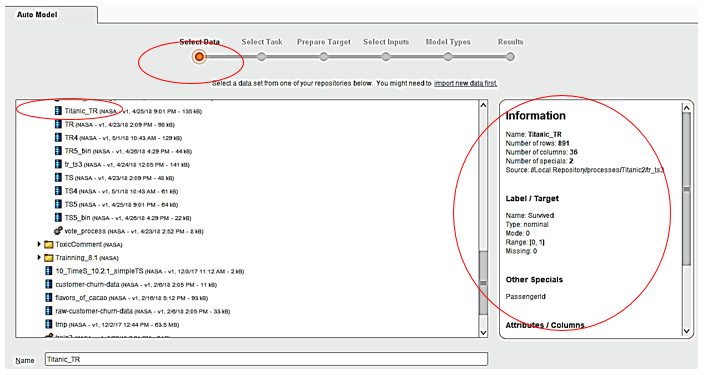Jump to the Model Types step
The height and width of the screenshot is (375, 710).
(x=448, y=57)
